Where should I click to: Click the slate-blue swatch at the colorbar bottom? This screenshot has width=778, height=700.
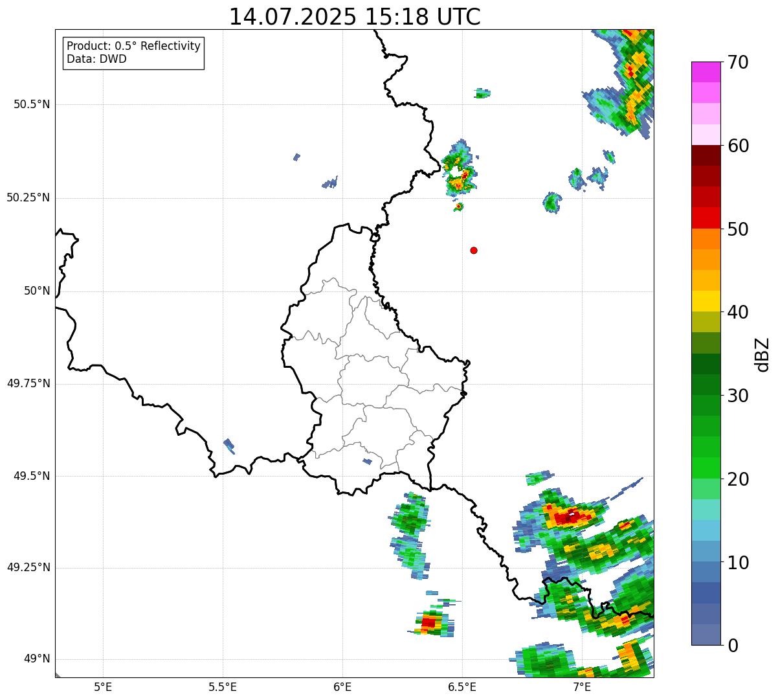click(x=706, y=635)
